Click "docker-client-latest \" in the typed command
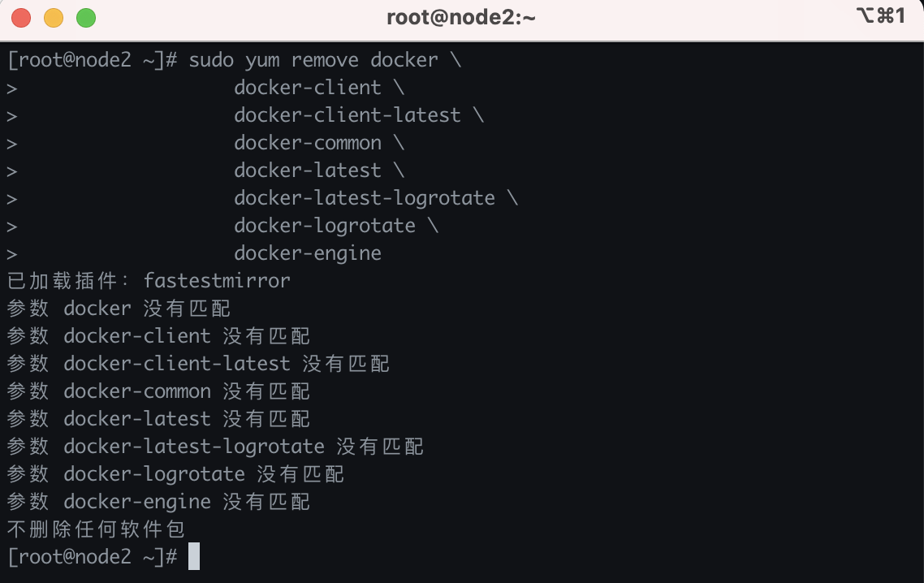Viewport: 924px width, 583px height. (x=358, y=115)
